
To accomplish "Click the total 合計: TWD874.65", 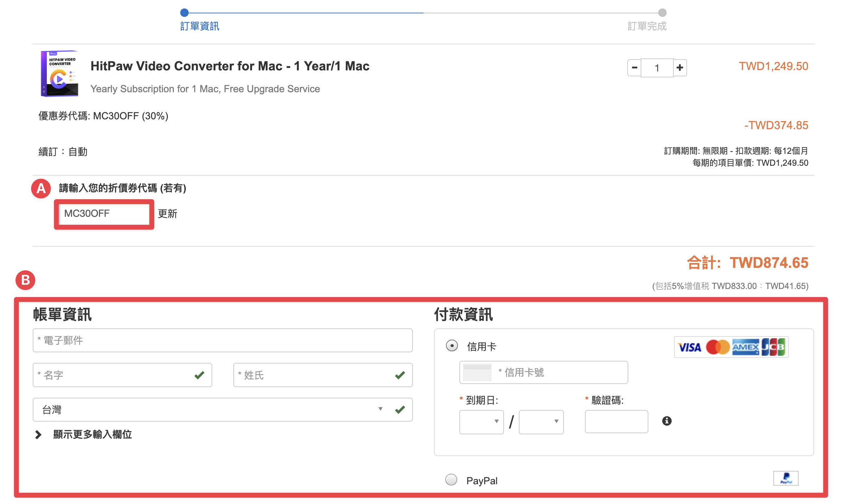I will click(748, 263).
